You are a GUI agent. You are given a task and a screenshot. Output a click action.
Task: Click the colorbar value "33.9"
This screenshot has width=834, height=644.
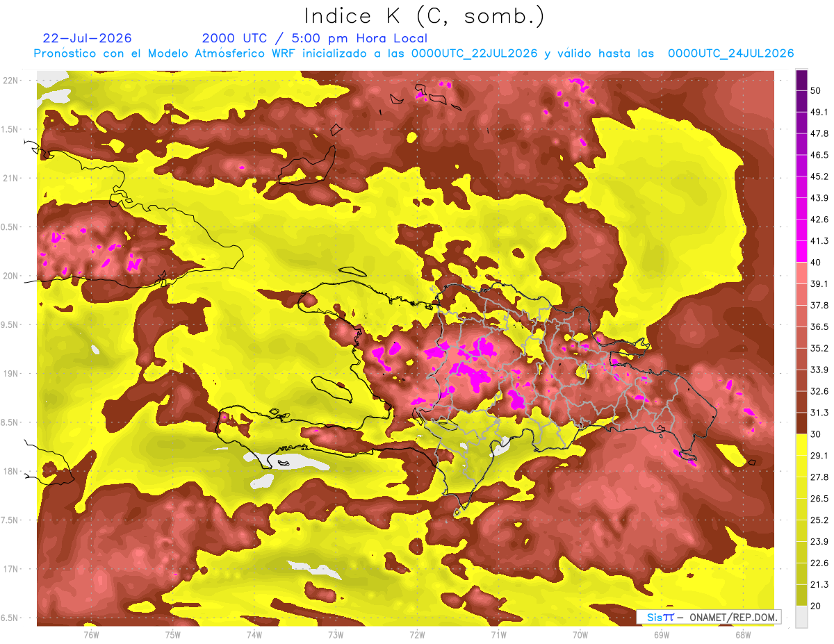click(819, 370)
